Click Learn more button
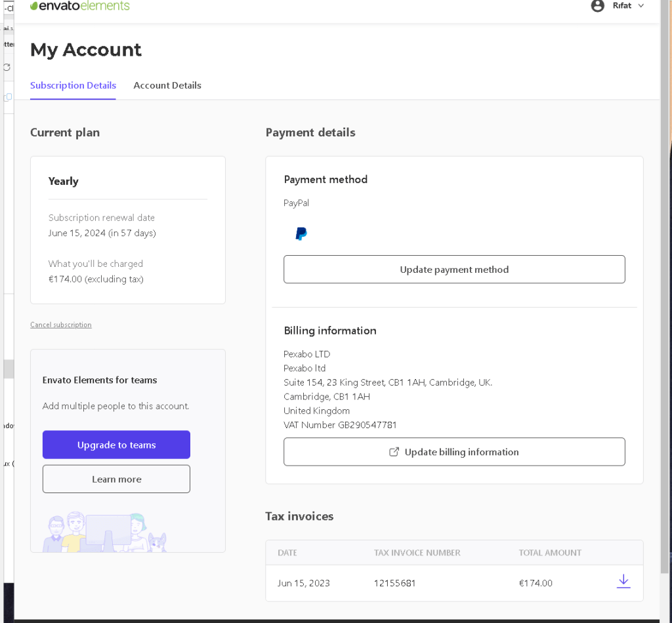The width and height of the screenshot is (672, 623). click(116, 479)
